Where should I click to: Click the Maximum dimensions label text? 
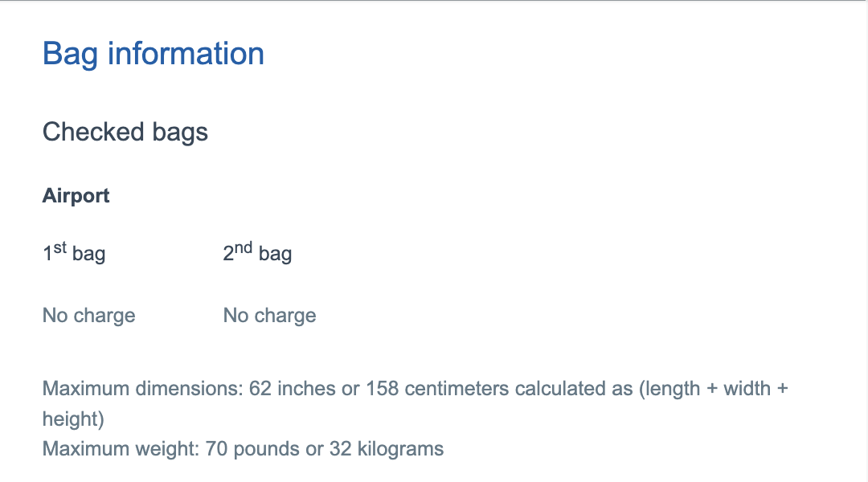(142, 389)
